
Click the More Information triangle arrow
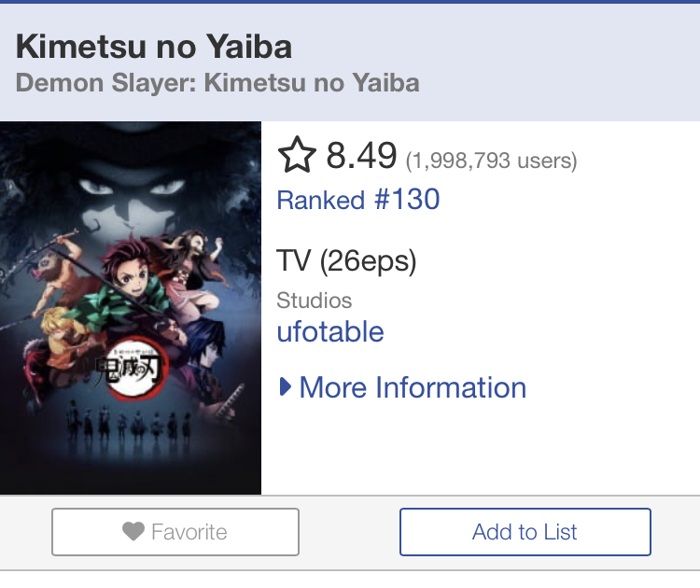coord(286,387)
